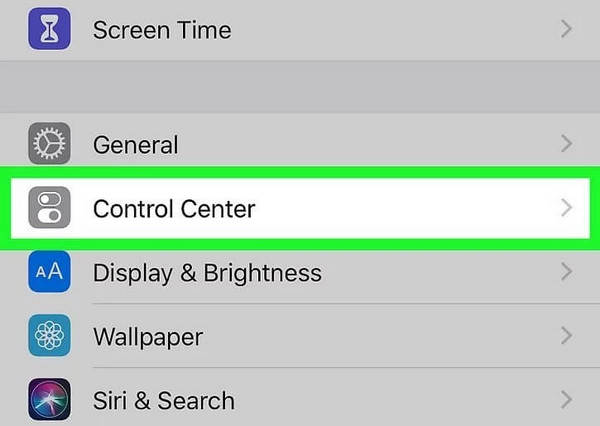The image size is (600, 426).
Task: Open Control Center via its right chevron
Action: tap(567, 209)
